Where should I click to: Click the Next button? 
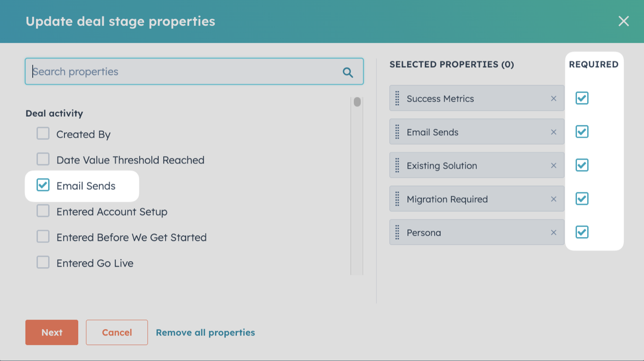coord(52,332)
